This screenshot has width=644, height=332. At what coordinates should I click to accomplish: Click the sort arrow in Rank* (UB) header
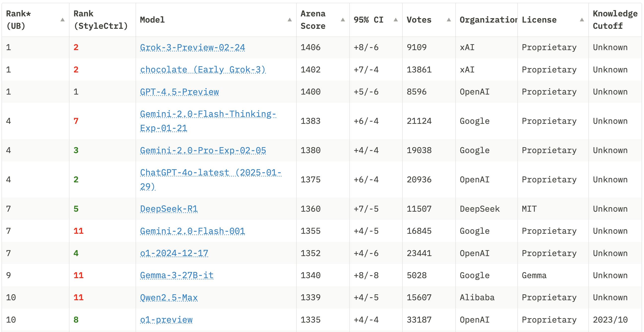(63, 20)
